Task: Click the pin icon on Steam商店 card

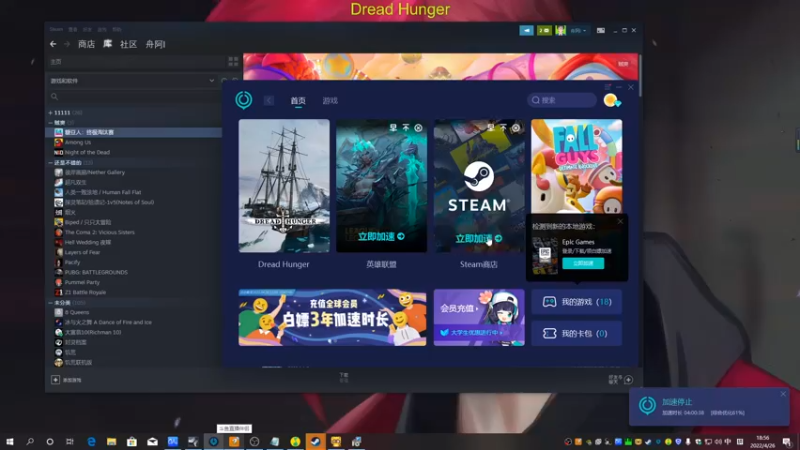Action: 490,128
